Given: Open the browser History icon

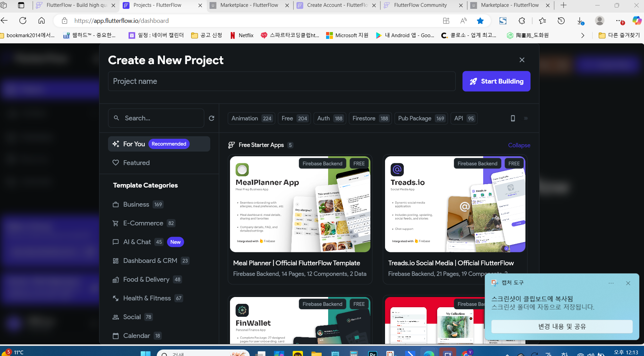Looking at the screenshot, I should tap(561, 21).
